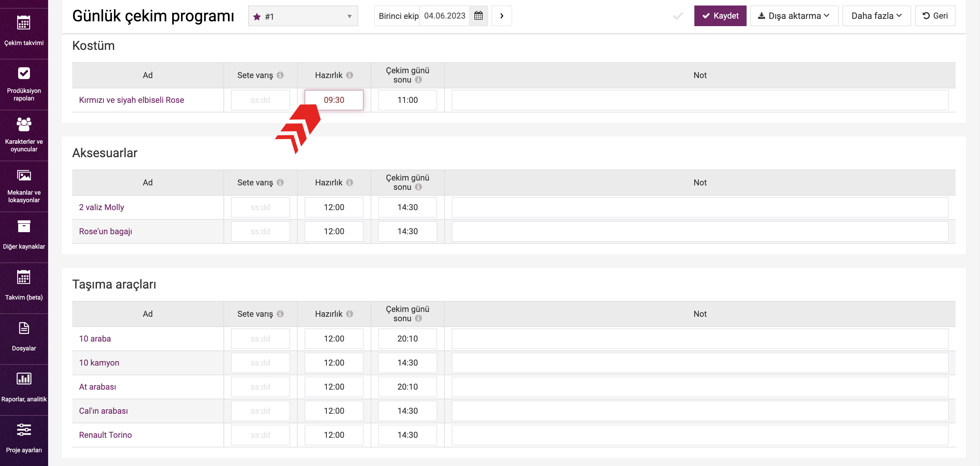Click Hazırlık time for 10 kamyon

(334, 363)
